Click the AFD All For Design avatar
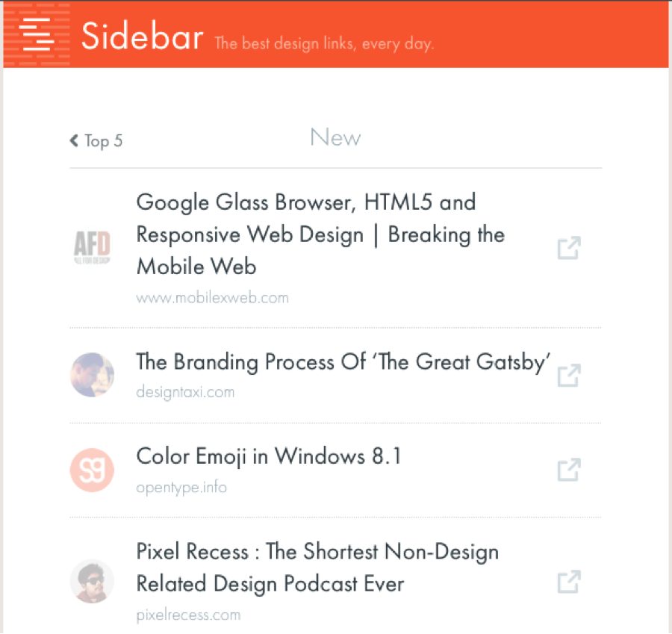The height and width of the screenshot is (634, 672). (92, 247)
